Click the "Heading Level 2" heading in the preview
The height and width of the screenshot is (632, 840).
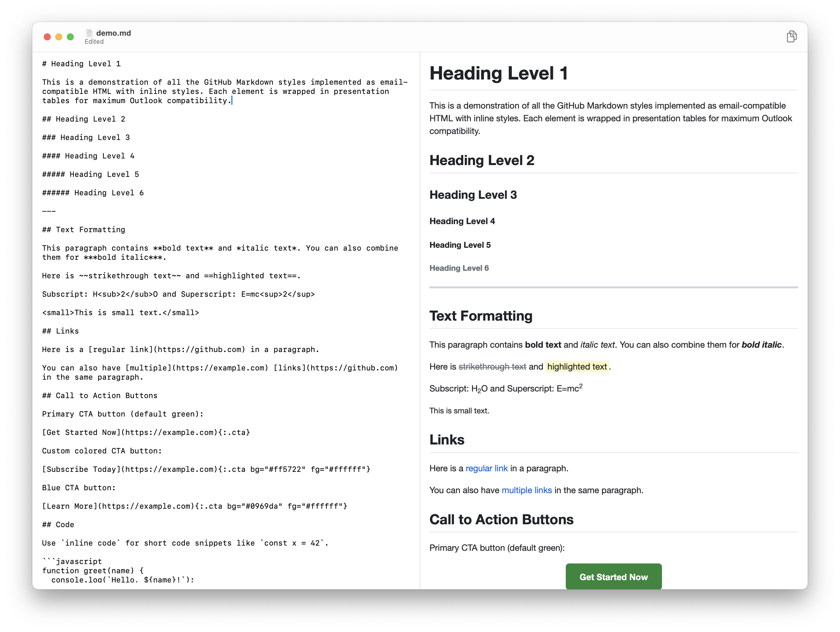[482, 160]
